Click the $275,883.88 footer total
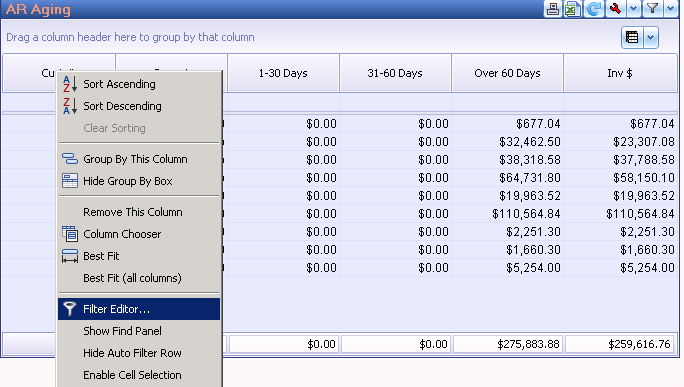The height and width of the screenshot is (387, 684). tap(508, 344)
